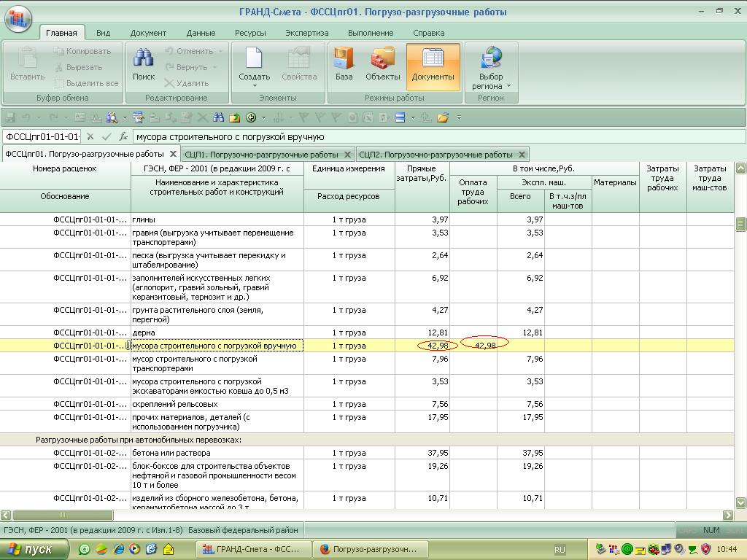Open the Данные ribbon tab
The image size is (747, 560).
click(201, 33)
